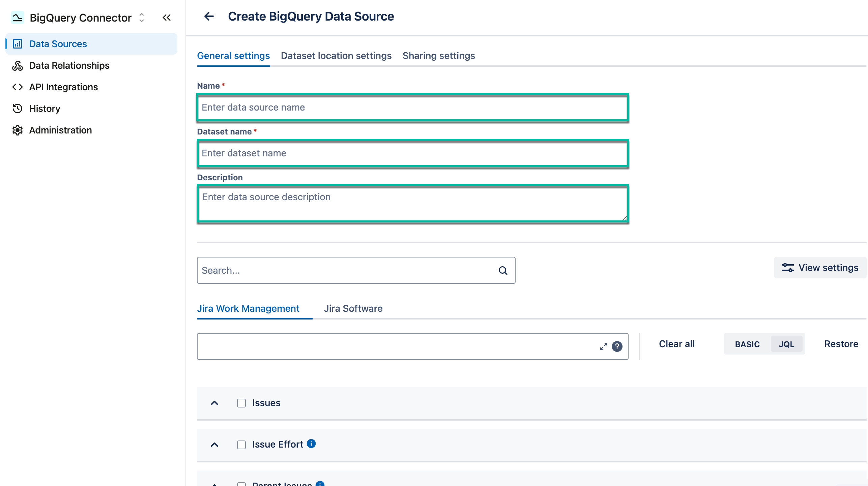This screenshot has height=486, width=868.
Task: Enable the Issue Effort checkbox
Action: point(241,445)
